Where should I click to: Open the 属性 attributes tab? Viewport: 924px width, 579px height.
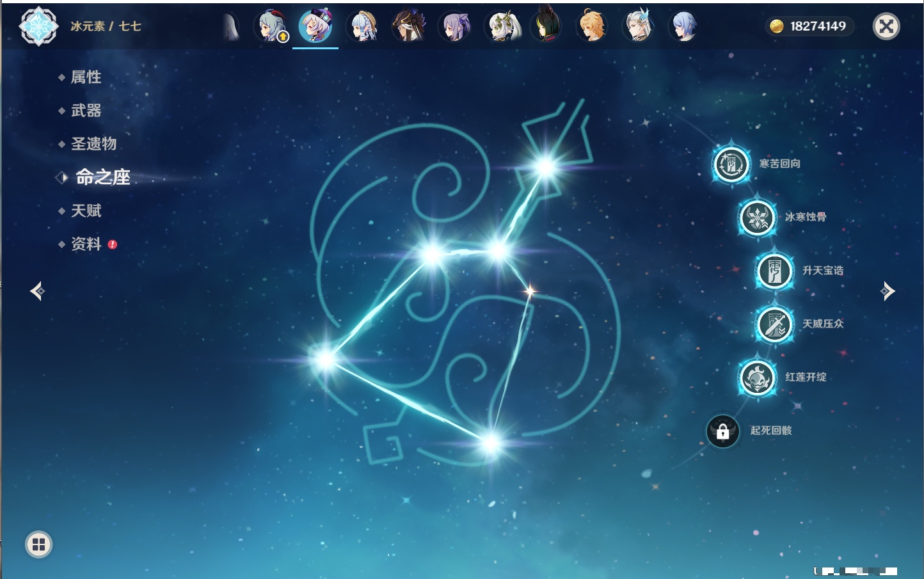(86, 77)
